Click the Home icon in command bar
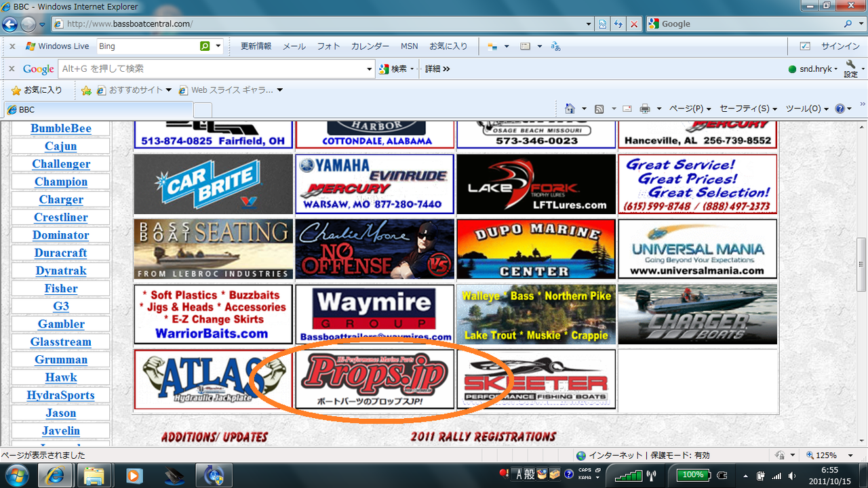 (x=570, y=108)
